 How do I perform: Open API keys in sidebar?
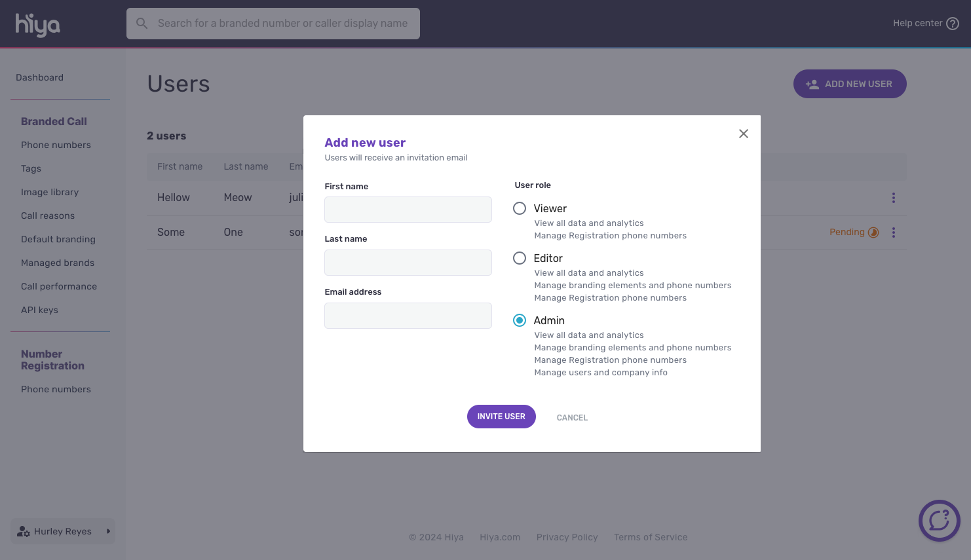click(x=39, y=310)
